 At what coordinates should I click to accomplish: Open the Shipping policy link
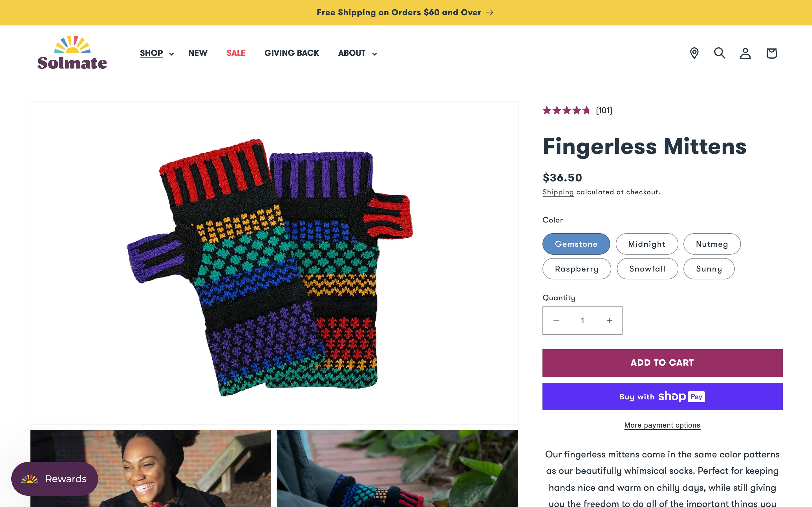tap(558, 192)
